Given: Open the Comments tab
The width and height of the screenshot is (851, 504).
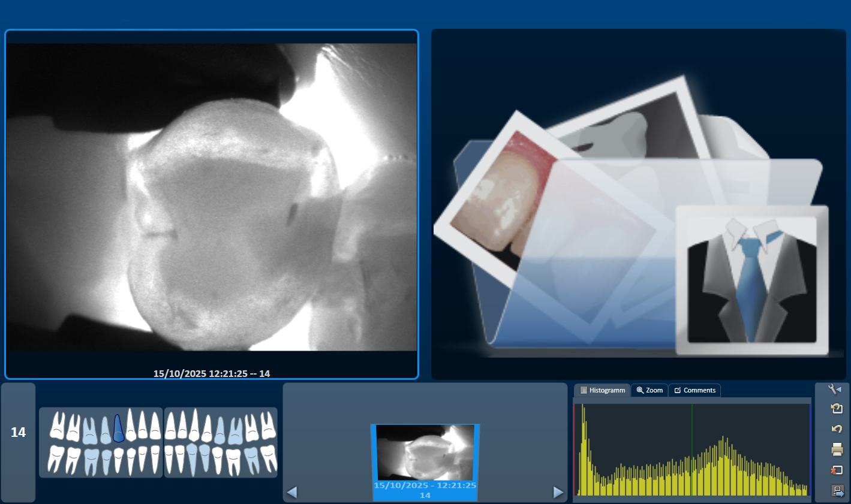Looking at the screenshot, I should (x=694, y=390).
